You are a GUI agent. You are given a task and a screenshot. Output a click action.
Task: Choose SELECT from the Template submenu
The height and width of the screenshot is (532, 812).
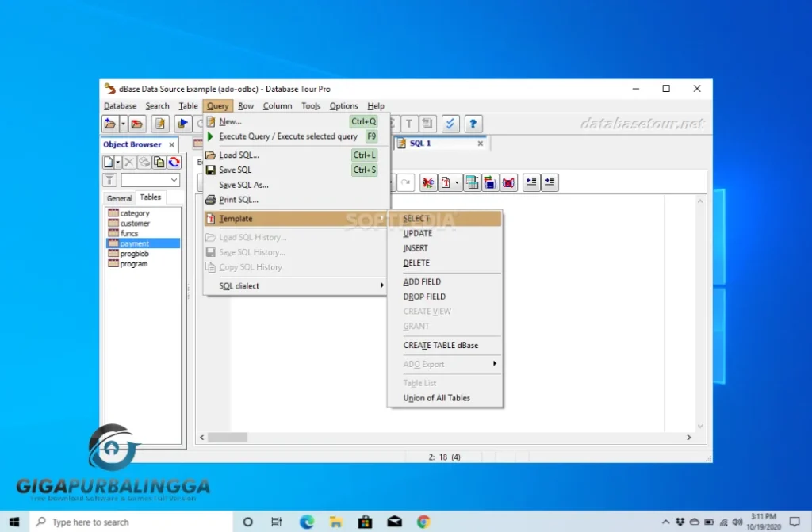click(416, 218)
